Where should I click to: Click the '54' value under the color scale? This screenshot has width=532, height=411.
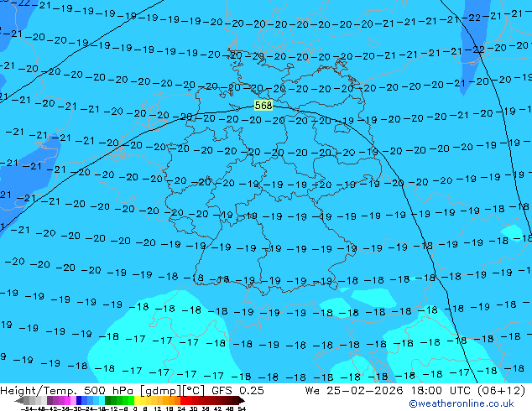point(242,408)
